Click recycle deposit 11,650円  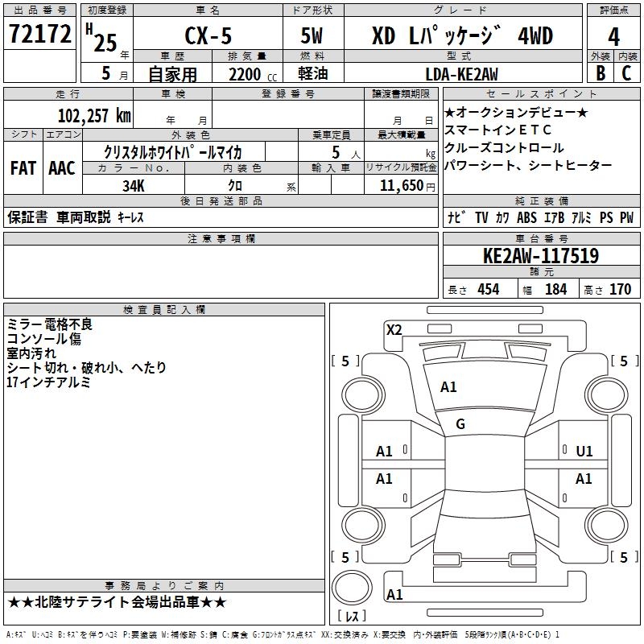(407, 186)
